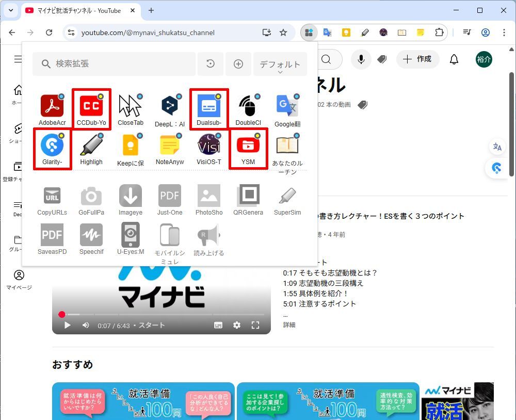
Task: Open the Chrome three-dot menu
Action: pyautogui.click(x=504, y=33)
